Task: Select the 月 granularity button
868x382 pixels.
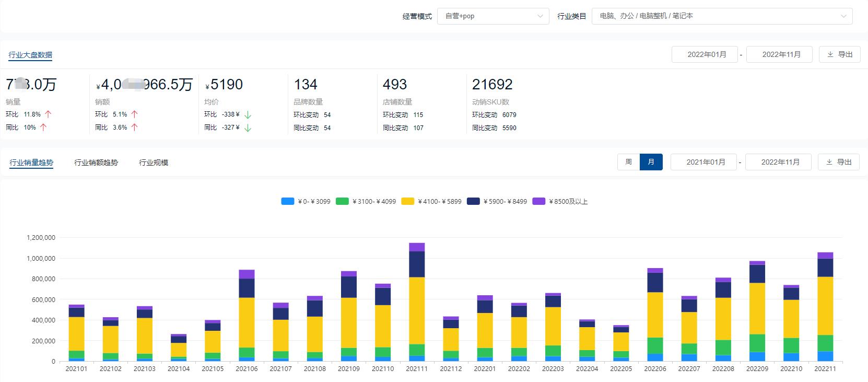Action: (x=651, y=162)
